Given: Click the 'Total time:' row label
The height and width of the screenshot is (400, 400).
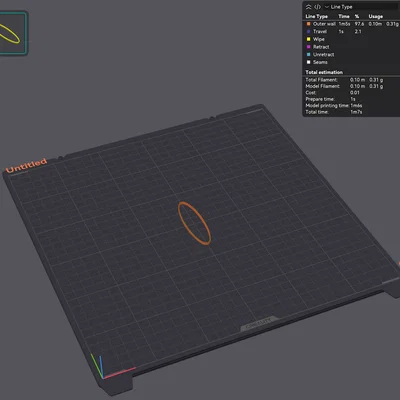Looking at the screenshot, I should pos(317,112).
